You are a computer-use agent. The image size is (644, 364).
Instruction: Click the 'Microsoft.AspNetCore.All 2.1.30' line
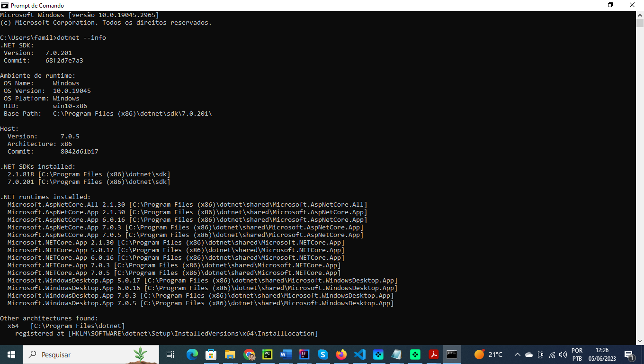tap(188, 204)
